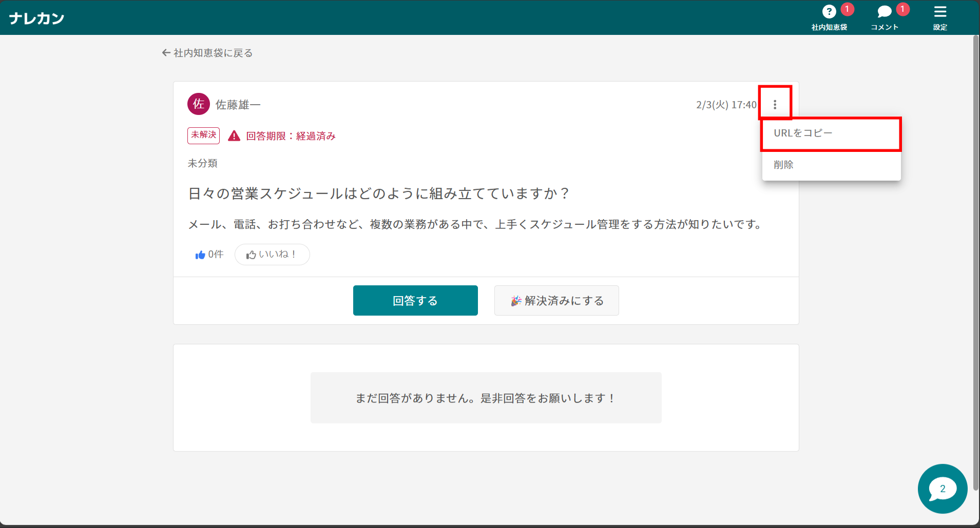Click the celebration emoji on 解決済みにする
Image resolution: width=980 pixels, height=528 pixels.
click(x=516, y=300)
